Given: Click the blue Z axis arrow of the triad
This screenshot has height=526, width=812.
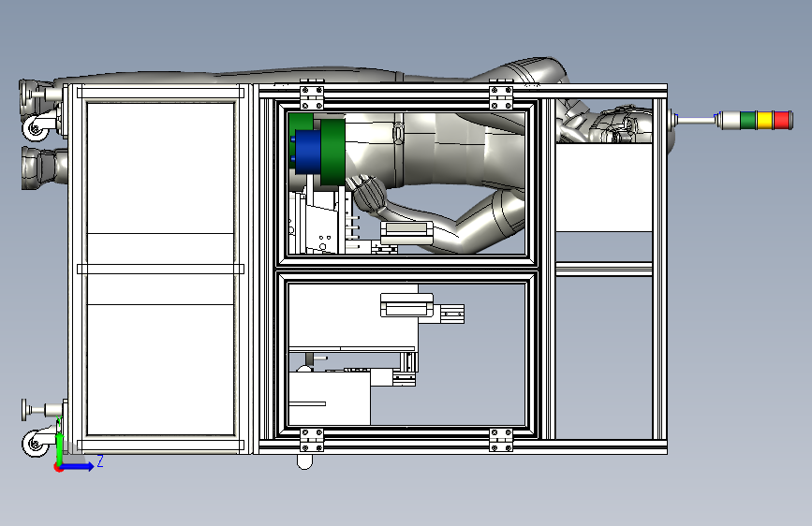Looking at the screenshot, I should [x=78, y=467].
